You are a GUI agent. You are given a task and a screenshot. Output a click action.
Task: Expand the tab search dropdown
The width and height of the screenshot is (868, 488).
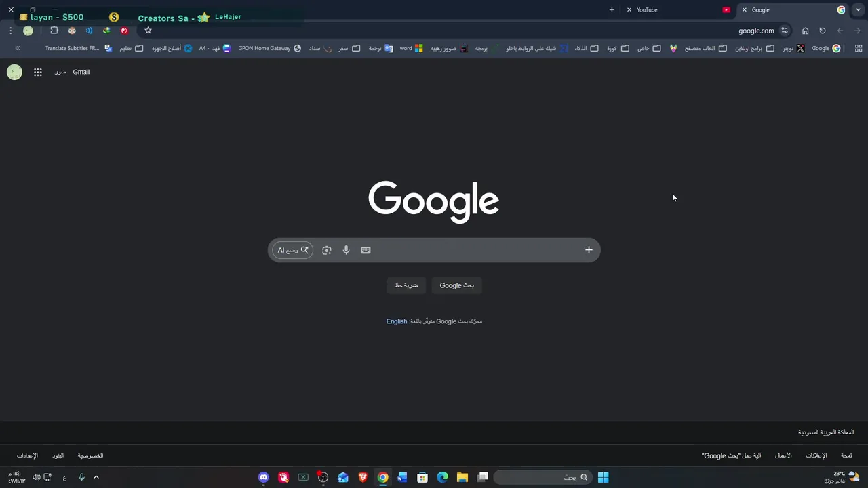click(x=859, y=9)
